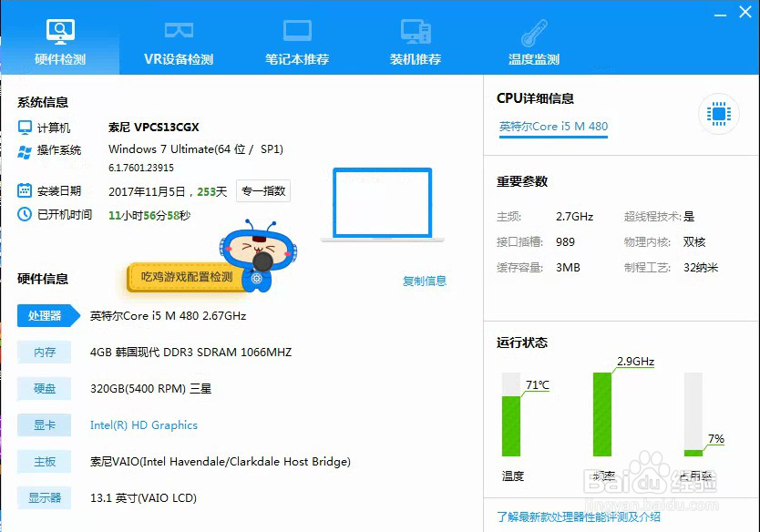Viewport: 760px width, 532px height.
Task: Select the 显示器 monitor category
Action: click(44, 498)
